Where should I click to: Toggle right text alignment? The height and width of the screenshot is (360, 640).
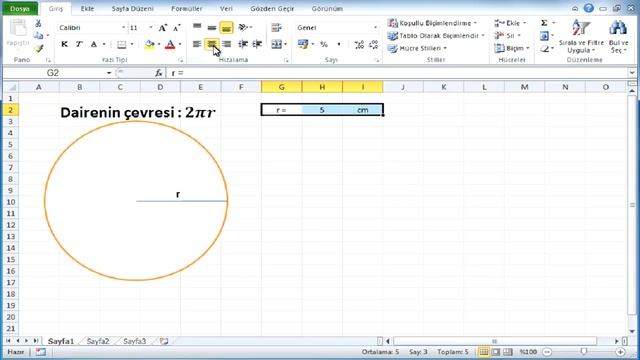tap(227, 44)
